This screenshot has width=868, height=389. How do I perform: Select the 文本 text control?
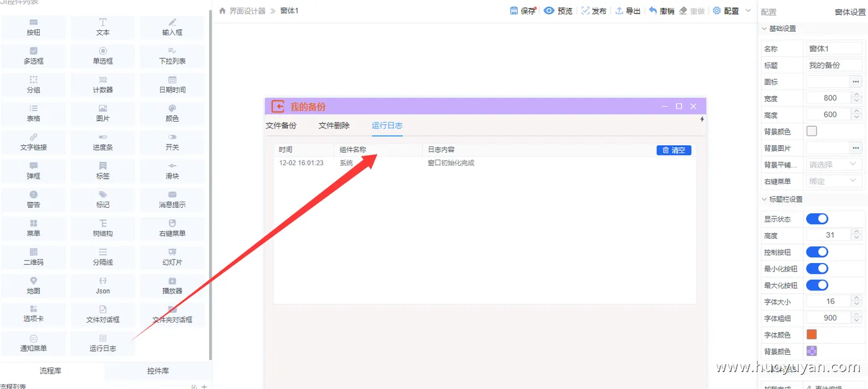point(103,27)
